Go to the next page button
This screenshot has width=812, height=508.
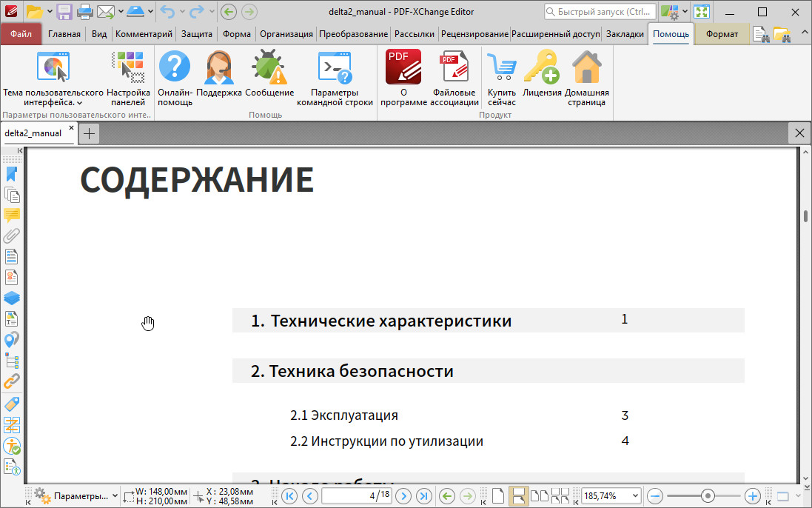click(403, 495)
